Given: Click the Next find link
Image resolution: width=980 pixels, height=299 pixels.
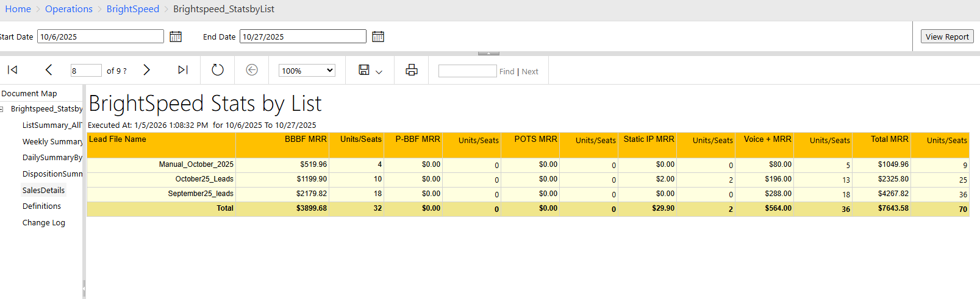Looking at the screenshot, I should (530, 71).
